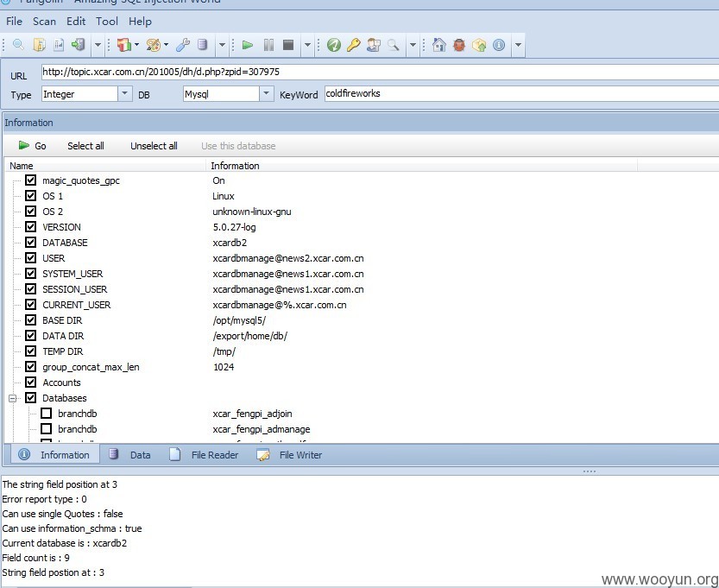Viewport: 719px width, 588px height.
Task: Uncheck the USER checkbox
Action: (x=31, y=257)
